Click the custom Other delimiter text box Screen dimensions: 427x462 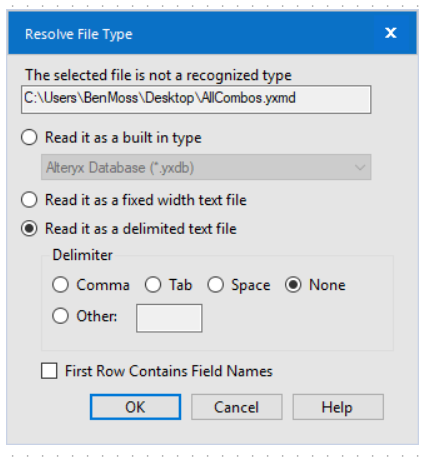[169, 318]
